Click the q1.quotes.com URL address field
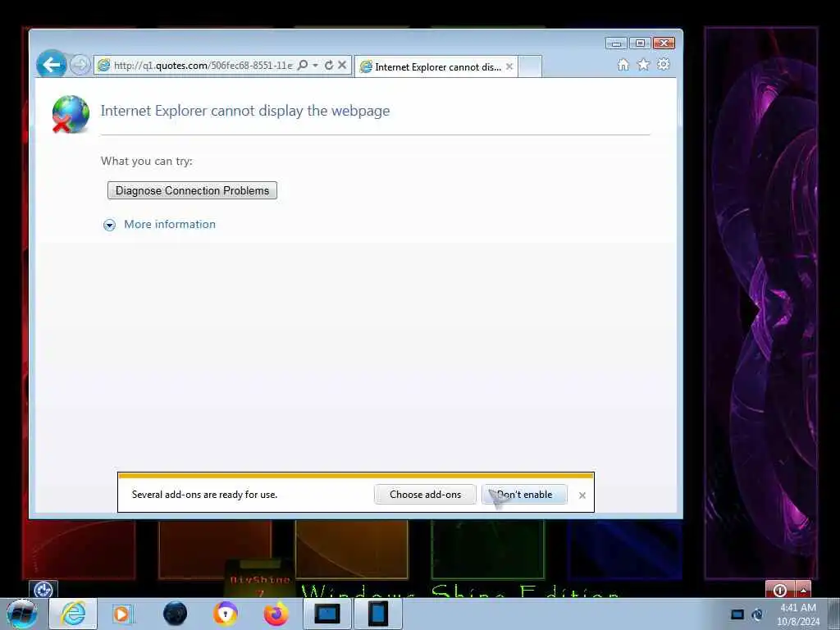This screenshot has width=840, height=630. pyautogui.click(x=203, y=66)
